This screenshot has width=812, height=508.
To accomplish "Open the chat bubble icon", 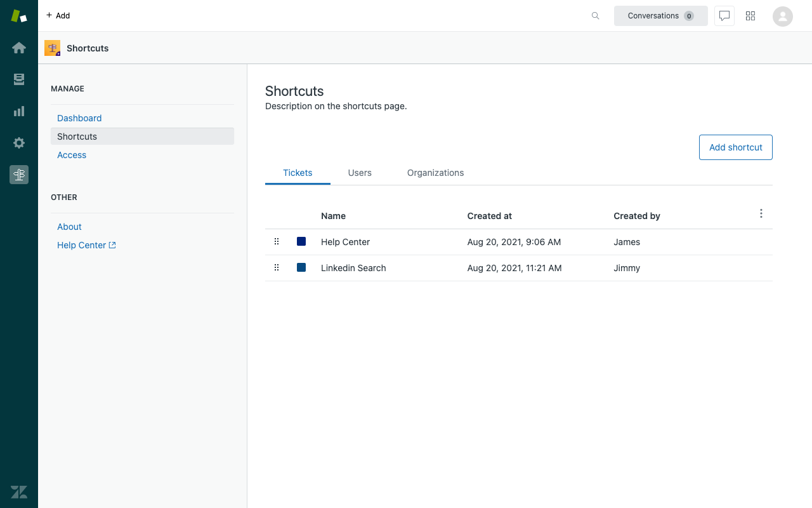I will pyautogui.click(x=724, y=16).
